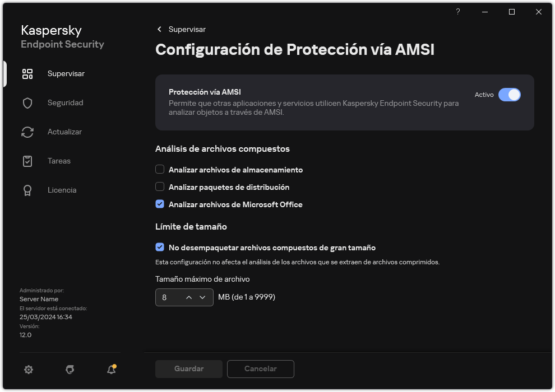Go back to Supervisar with the arrow
Viewport: 555px width, 392px height.
(x=159, y=29)
